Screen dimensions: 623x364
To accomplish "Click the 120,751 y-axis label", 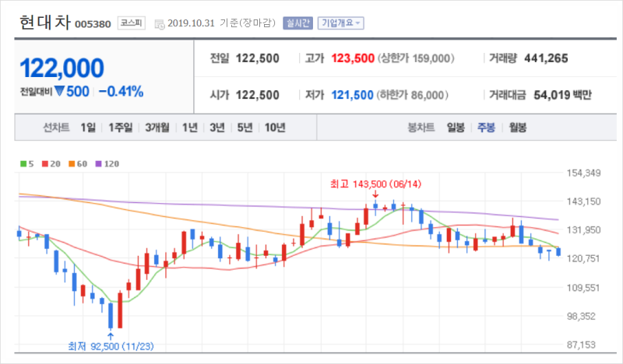I will pyautogui.click(x=583, y=258).
